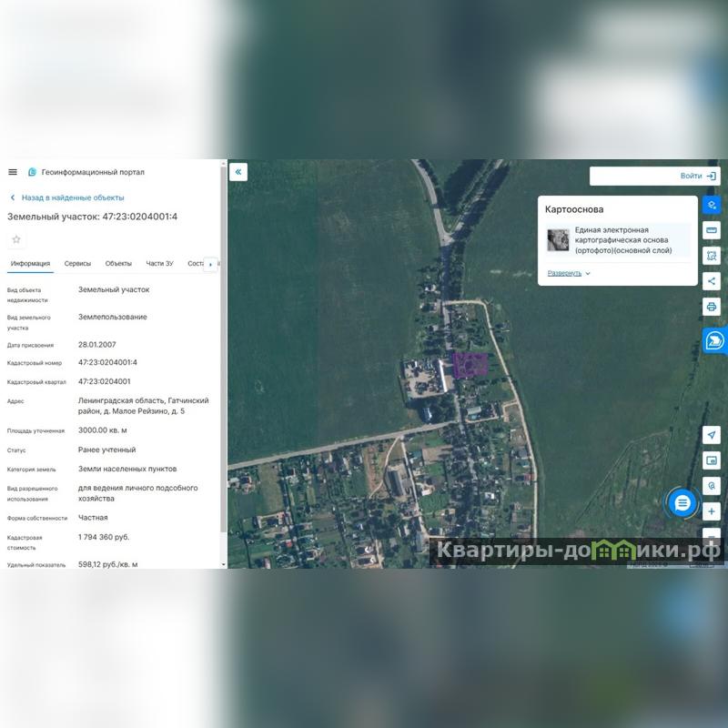
Task: Open the hamburger menu of the portal
Action: 13,172
